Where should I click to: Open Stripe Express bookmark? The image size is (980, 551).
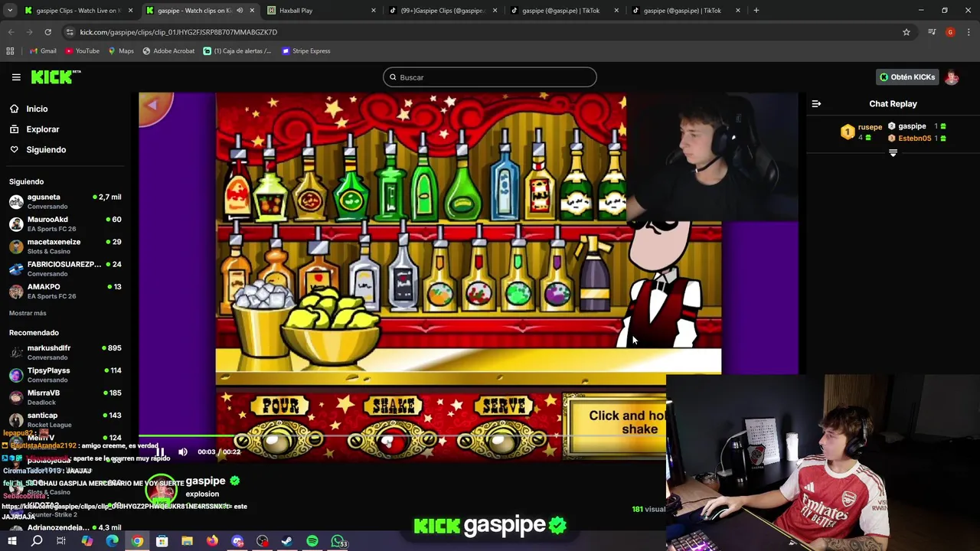pyautogui.click(x=305, y=51)
